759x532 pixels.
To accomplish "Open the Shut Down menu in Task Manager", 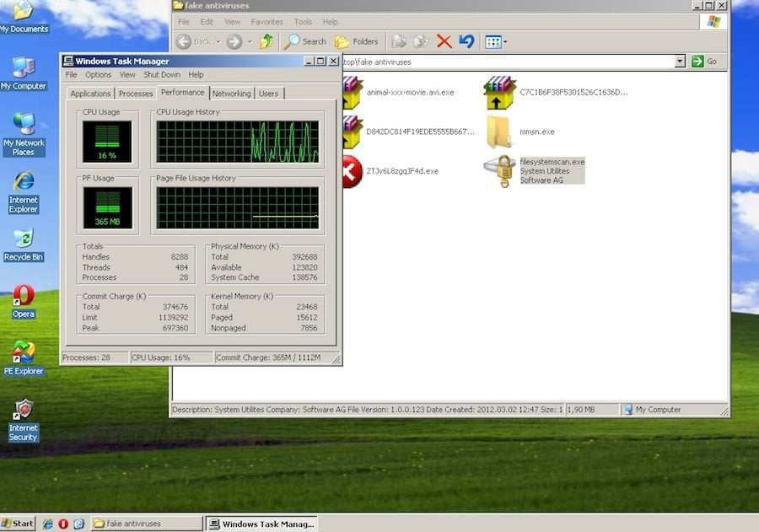I will click(162, 75).
